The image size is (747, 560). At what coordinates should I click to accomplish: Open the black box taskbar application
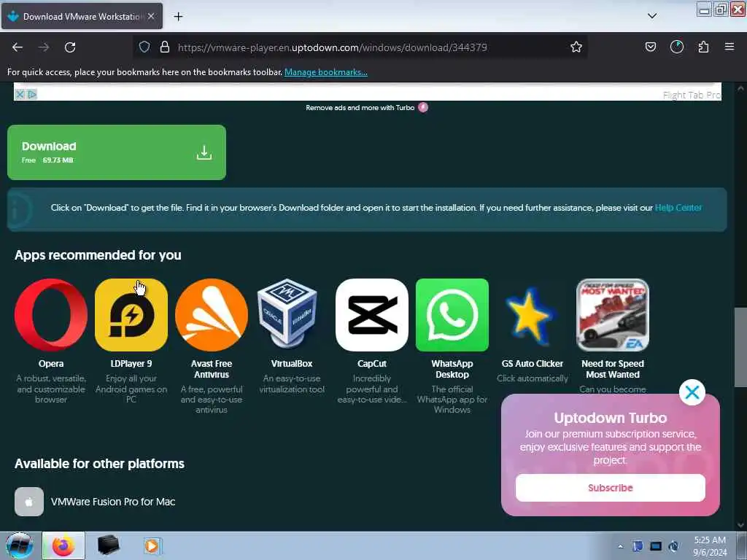(x=108, y=545)
